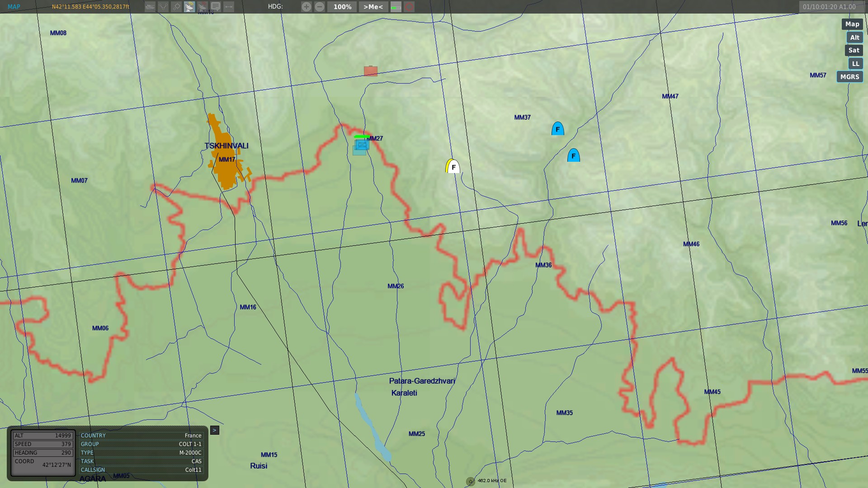Viewport: 868px width, 488px height.
Task: Select the lower blue F unit marker
Action: [573, 155]
